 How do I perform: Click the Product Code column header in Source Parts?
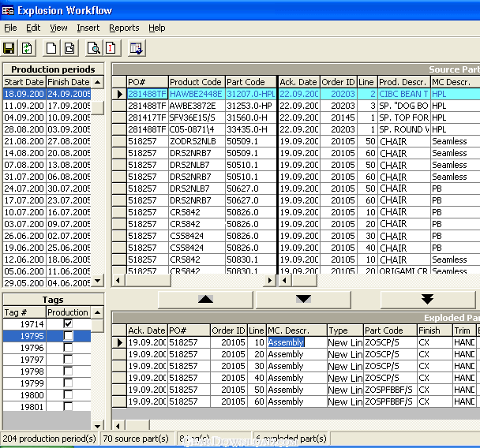[197, 82]
